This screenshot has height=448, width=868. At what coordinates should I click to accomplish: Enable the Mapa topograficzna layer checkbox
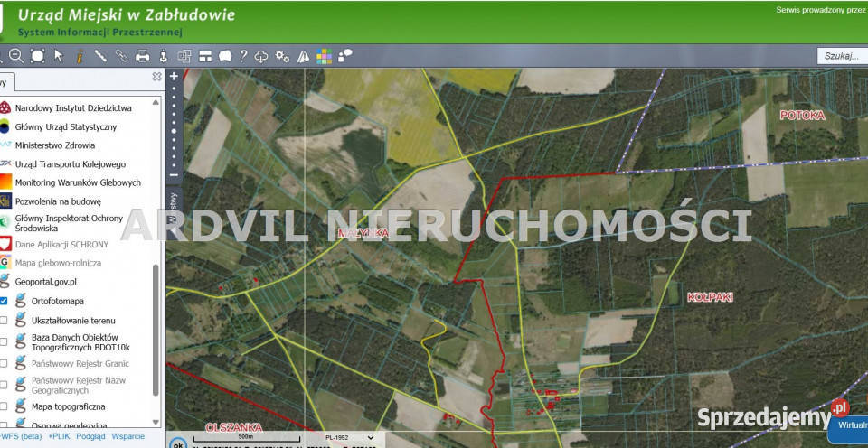(5, 406)
